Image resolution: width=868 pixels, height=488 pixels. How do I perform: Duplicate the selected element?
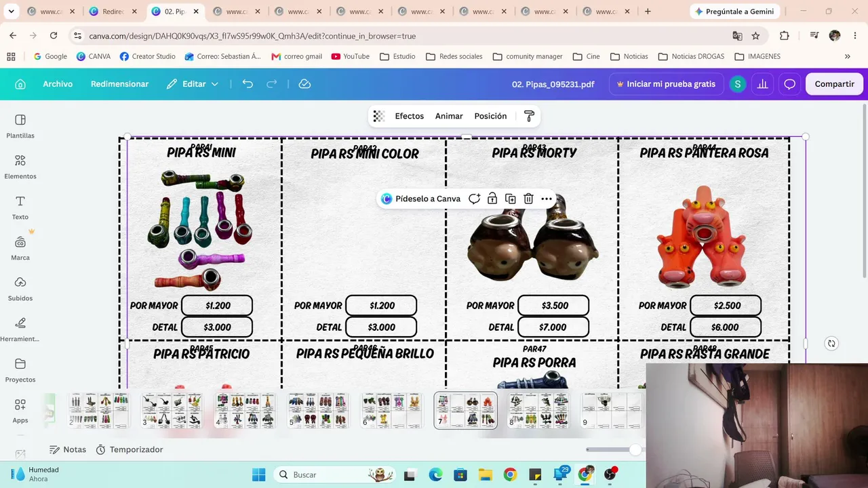[x=511, y=199]
